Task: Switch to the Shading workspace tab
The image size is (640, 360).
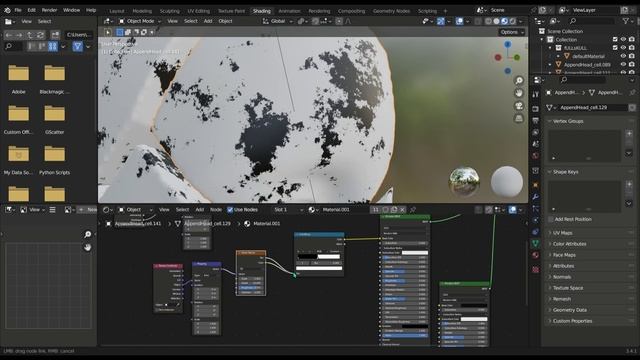Action: point(262,11)
